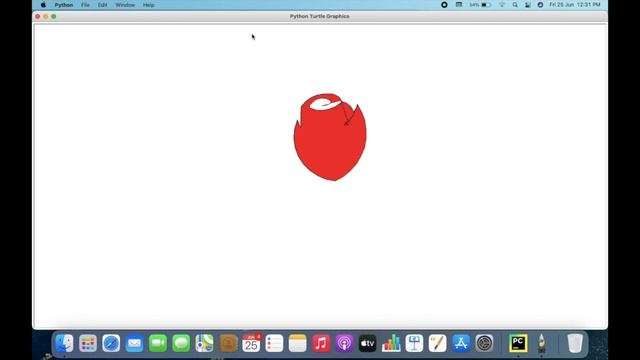Open Podcasts from the Dock
The width and height of the screenshot is (640, 360).
tap(344, 343)
